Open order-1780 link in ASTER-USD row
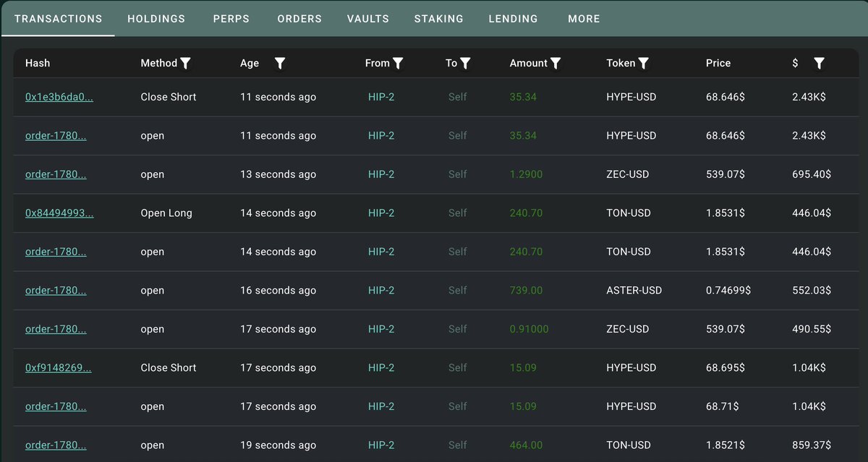 (x=56, y=291)
